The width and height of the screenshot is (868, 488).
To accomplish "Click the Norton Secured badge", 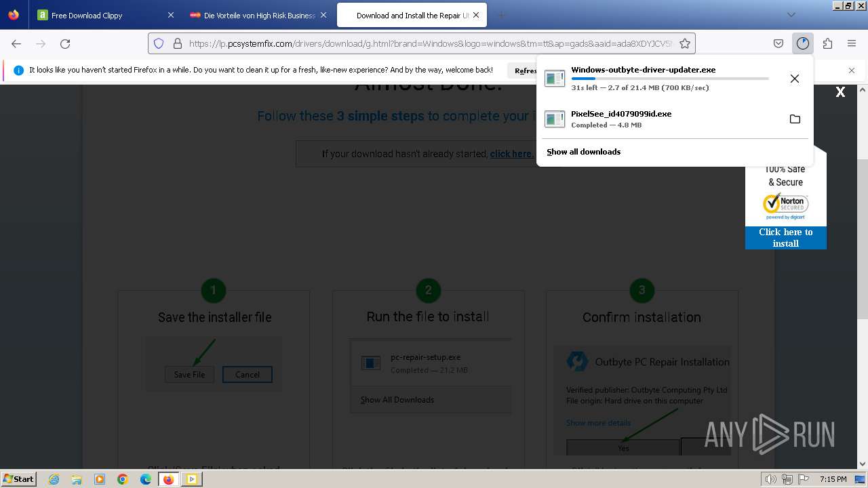I will tap(786, 207).
